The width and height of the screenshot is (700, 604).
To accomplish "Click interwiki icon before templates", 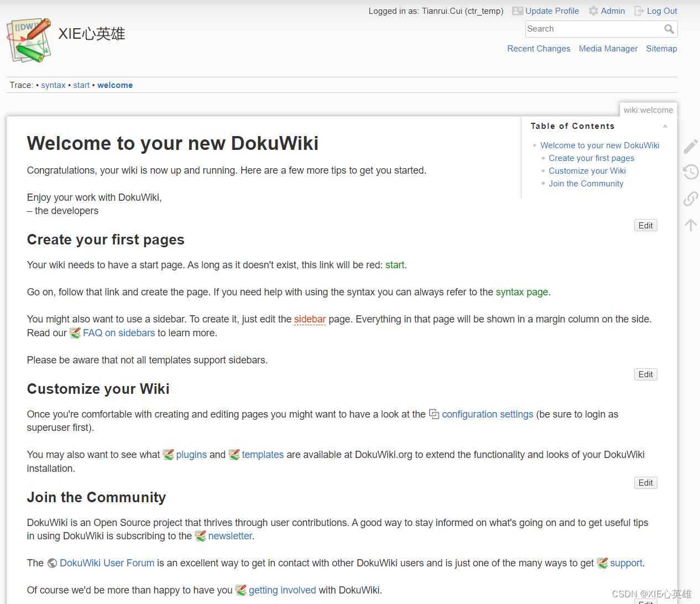I will click(x=234, y=455).
